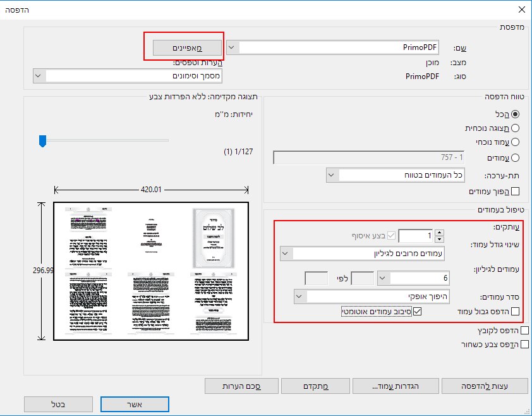Enable the הדפס גבול עמוד checkbox
The image size is (532, 416).
[515, 312]
